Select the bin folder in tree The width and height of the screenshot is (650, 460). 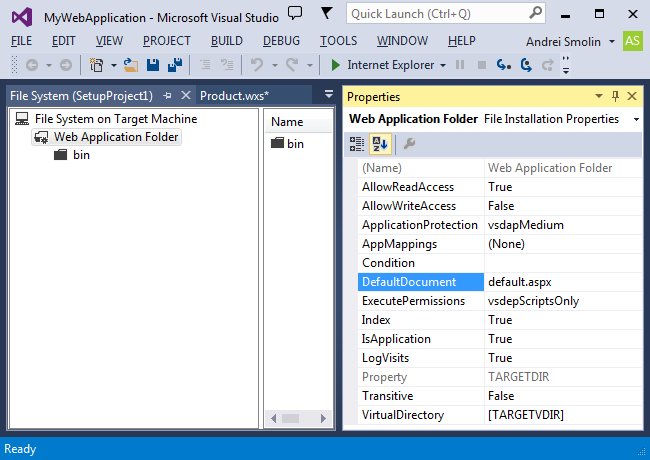(81, 155)
